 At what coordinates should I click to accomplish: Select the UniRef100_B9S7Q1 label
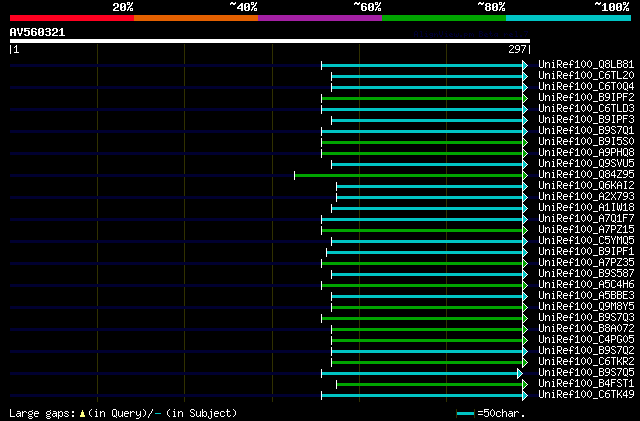click(586, 131)
